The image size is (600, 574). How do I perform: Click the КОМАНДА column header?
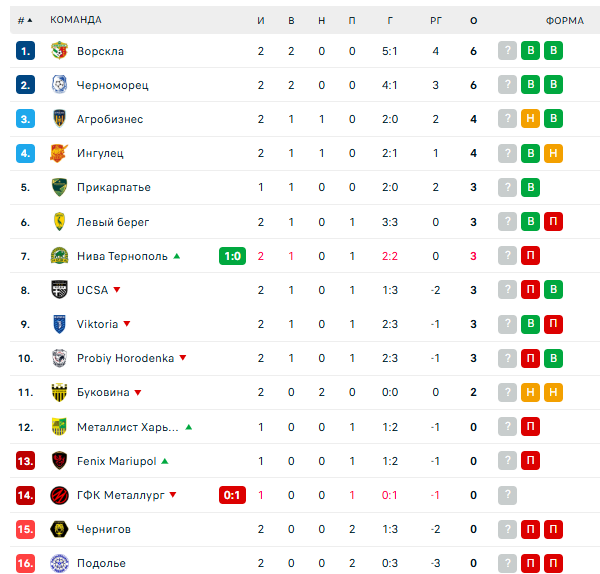[x=75, y=20]
